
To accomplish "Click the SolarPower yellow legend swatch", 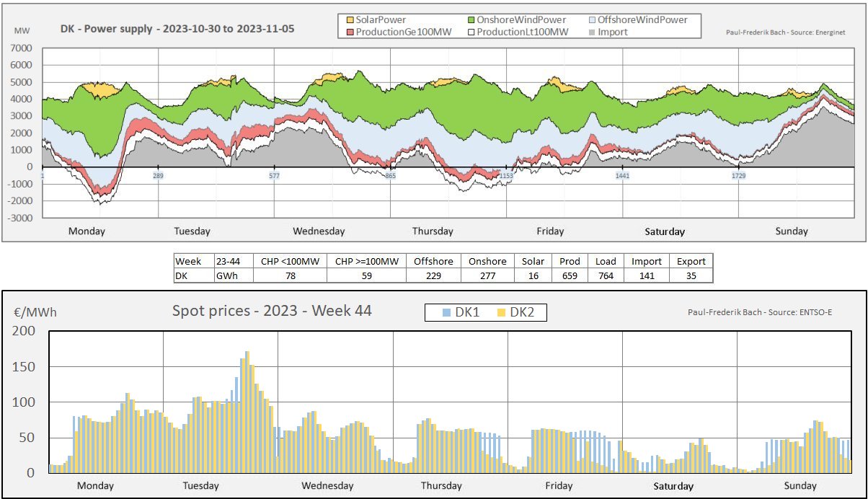I will click(x=350, y=20).
